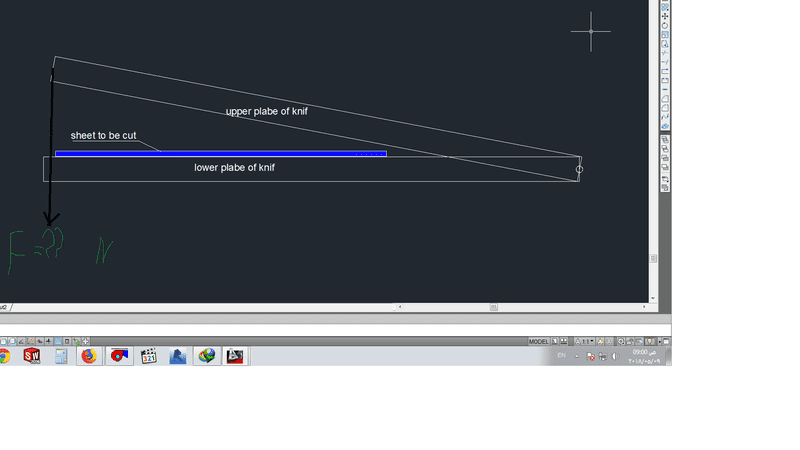Screen dimensions: 800x450
Task: Toggle Dynamic UCS
Action: (x=31, y=341)
